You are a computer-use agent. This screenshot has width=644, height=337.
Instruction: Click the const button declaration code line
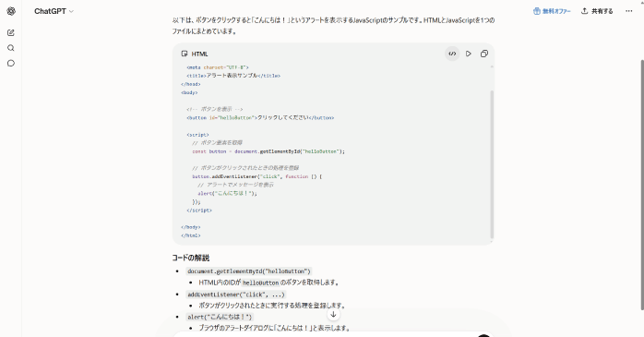(268, 151)
